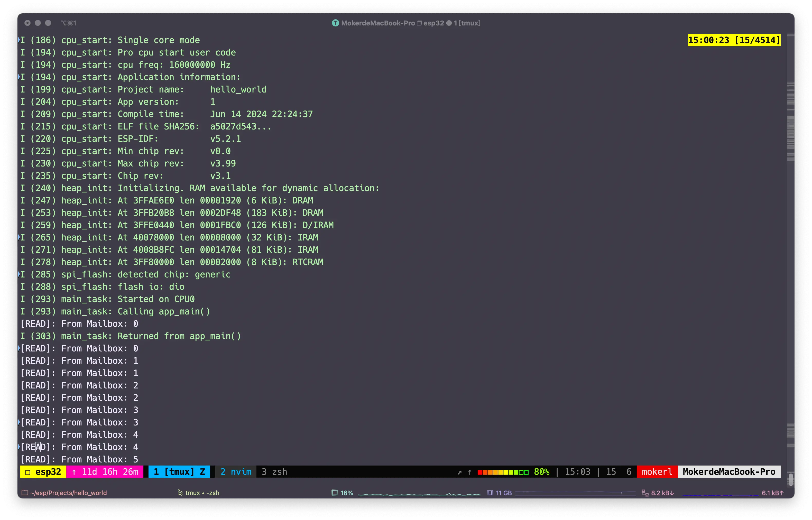Switch to tmux window 3 zsh
This screenshot has width=812, height=520.
274,472
